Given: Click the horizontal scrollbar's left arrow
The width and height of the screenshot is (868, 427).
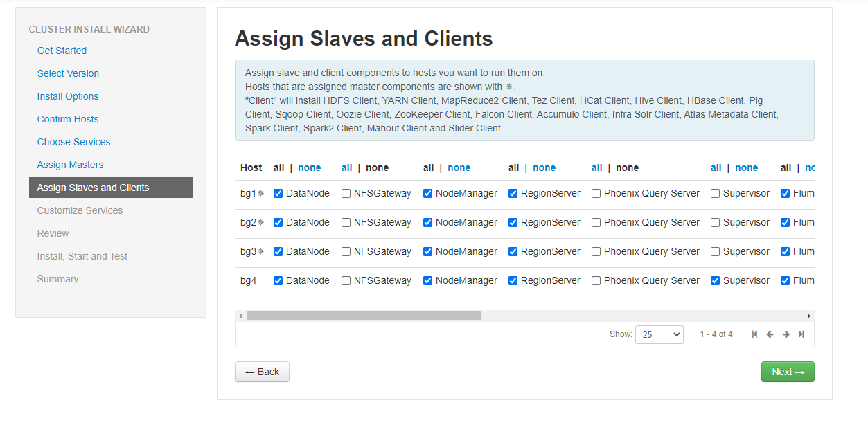Looking at the screenshot, I should click(x=240, y=316).
